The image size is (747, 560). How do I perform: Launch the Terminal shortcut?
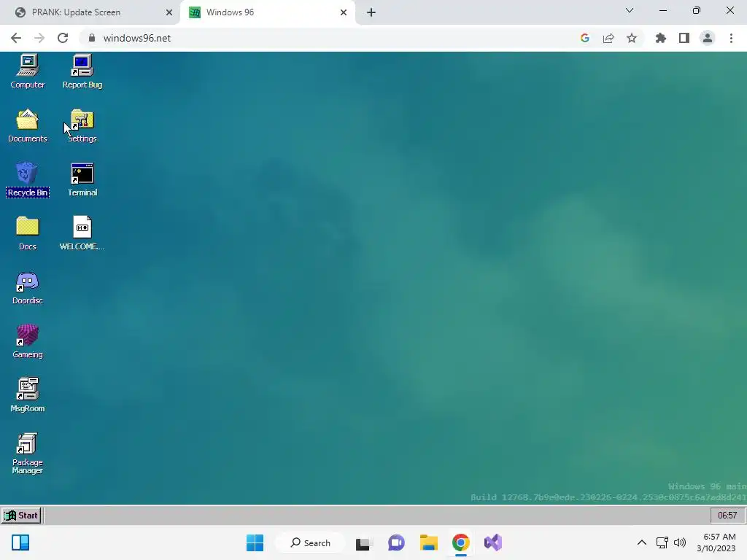click(82, 179)
